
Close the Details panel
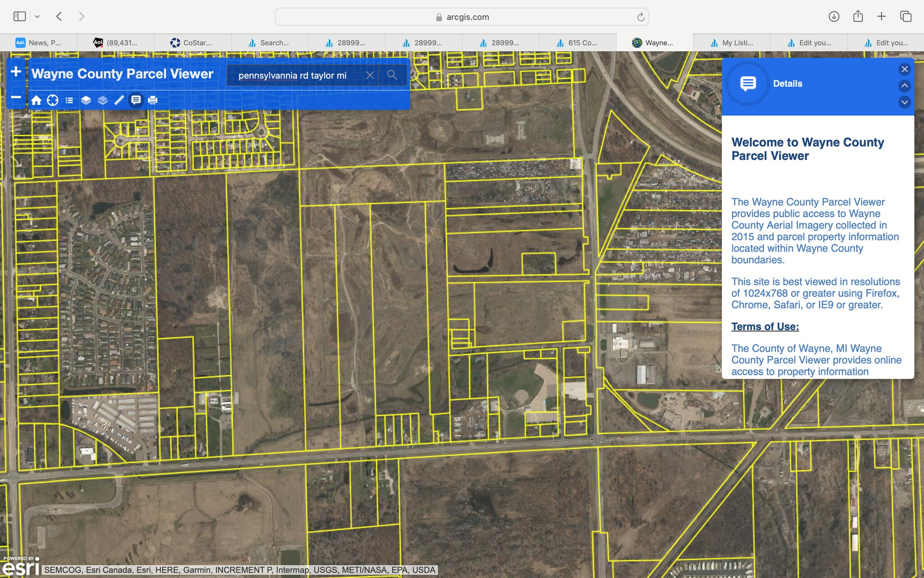(x=904, y=69)
